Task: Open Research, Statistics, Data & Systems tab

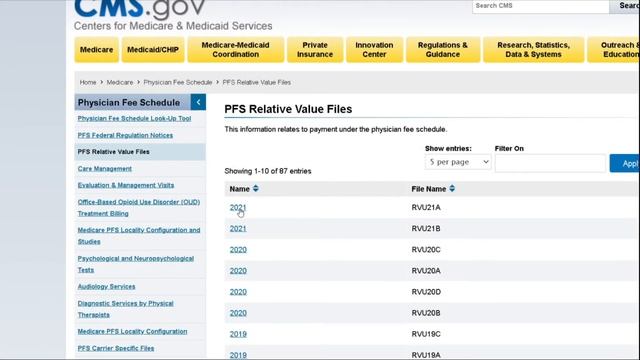Action: click(x=533, y=50)
